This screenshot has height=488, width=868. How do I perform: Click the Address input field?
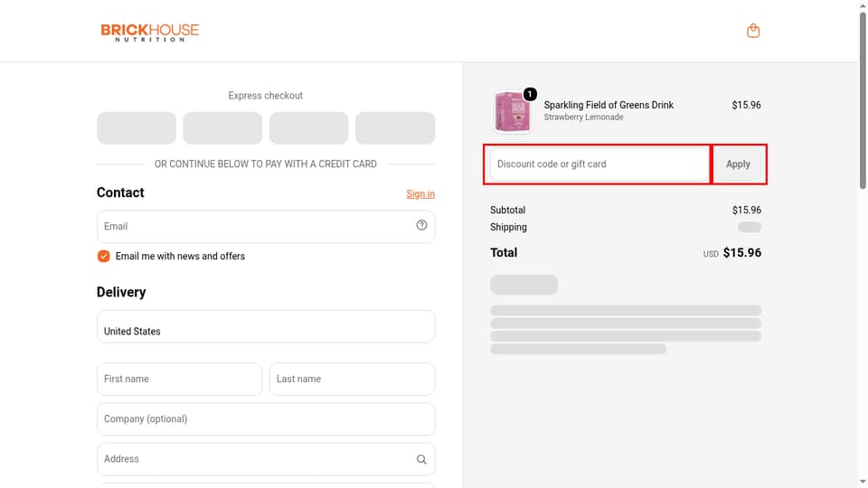click(266, 459)
